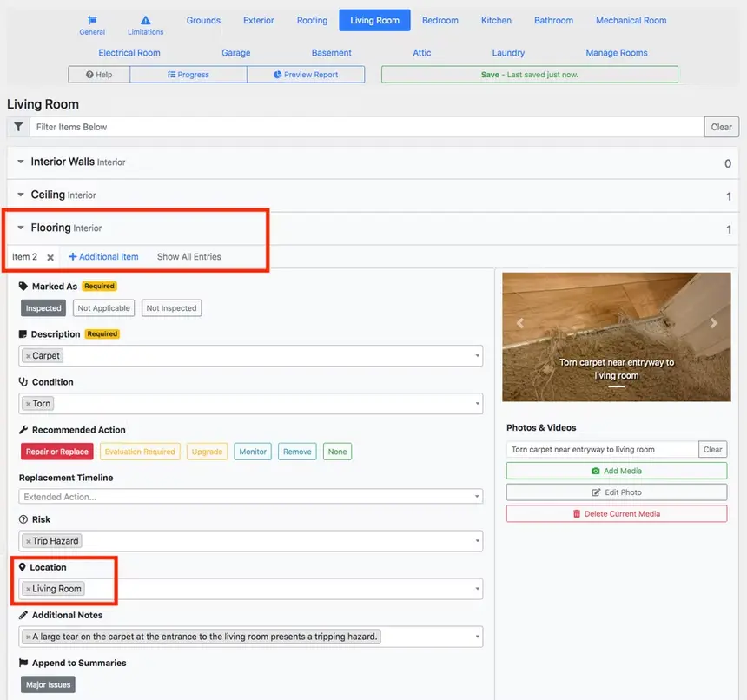The height and width of the screenshot is (700, 747).
Task: Add an Additional Item to Flooring
Action: 104,257
